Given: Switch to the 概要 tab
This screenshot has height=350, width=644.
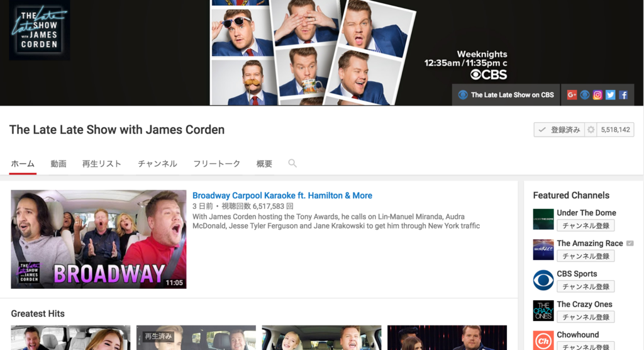Looking at the screenshot, I should point(264,164).
